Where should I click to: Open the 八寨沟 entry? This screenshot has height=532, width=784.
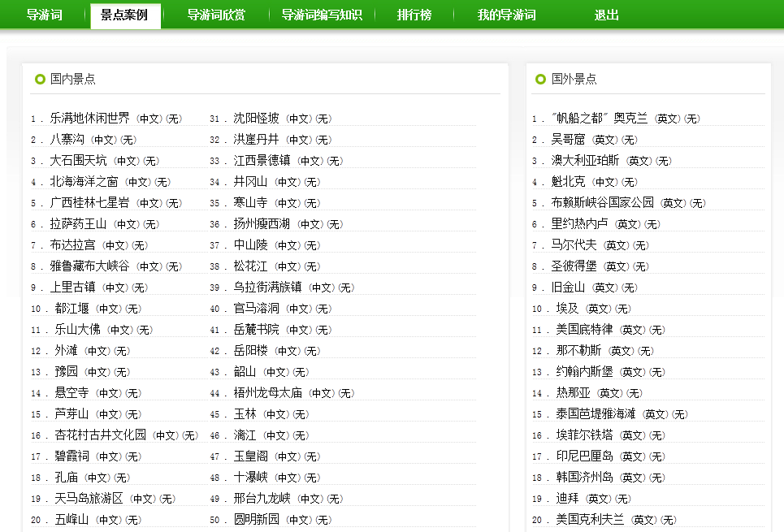(x=67, y=139)
